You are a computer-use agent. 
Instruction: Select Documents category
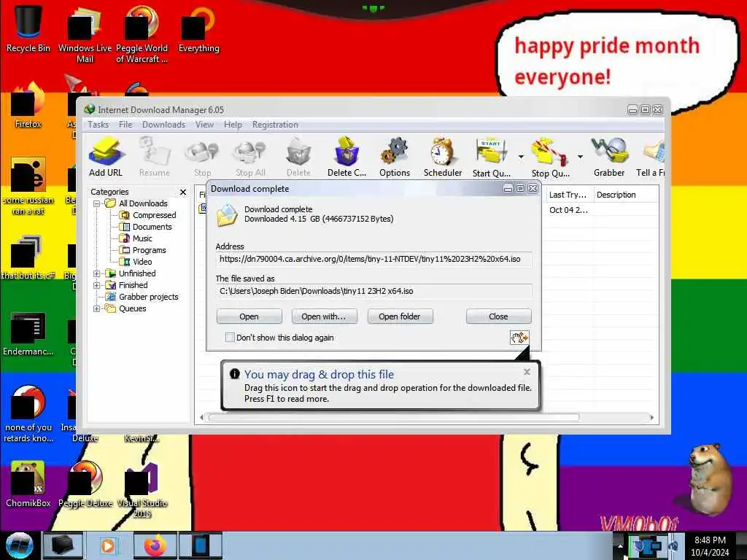pos(152,227)
